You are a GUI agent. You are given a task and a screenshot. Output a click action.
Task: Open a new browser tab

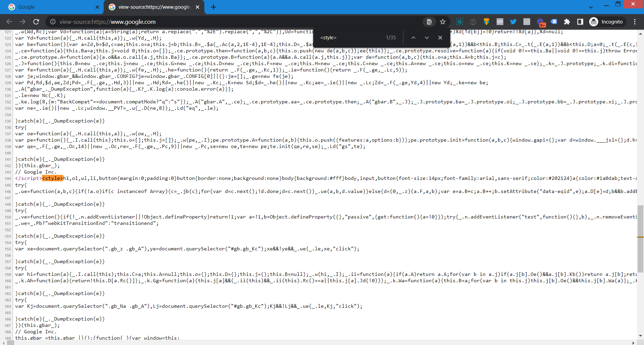(x=213, y=7)
